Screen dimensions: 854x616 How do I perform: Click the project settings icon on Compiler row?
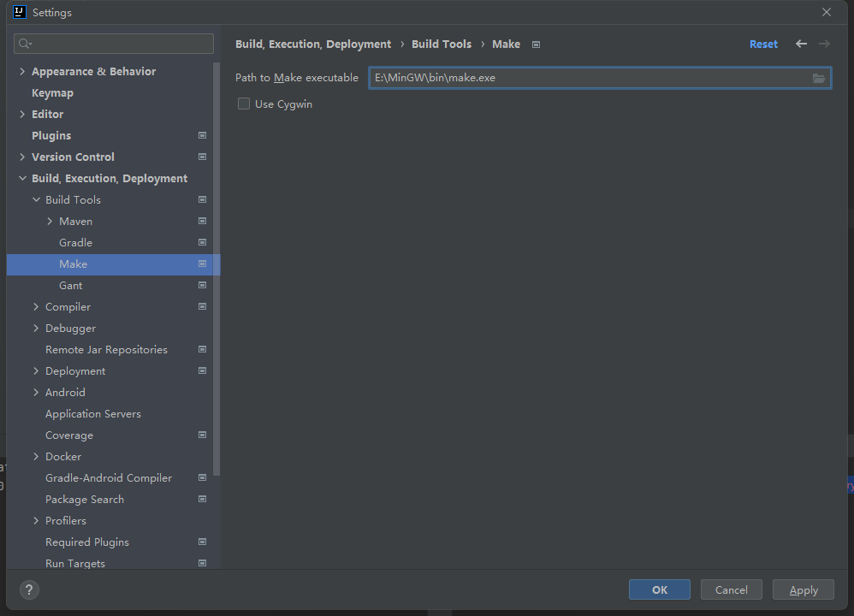202,306
